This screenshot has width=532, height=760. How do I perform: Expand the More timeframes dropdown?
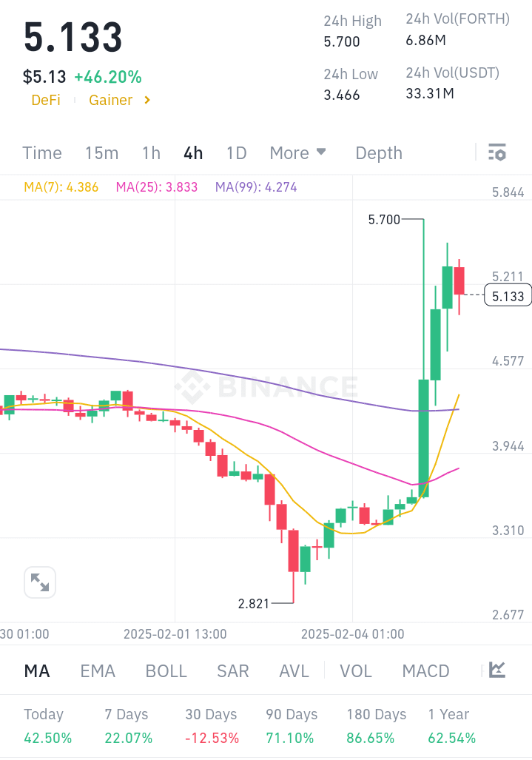[297, 153]
